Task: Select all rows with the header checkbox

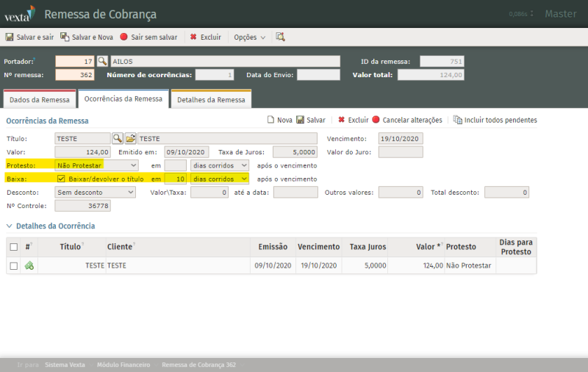Action: click(14, 247)
